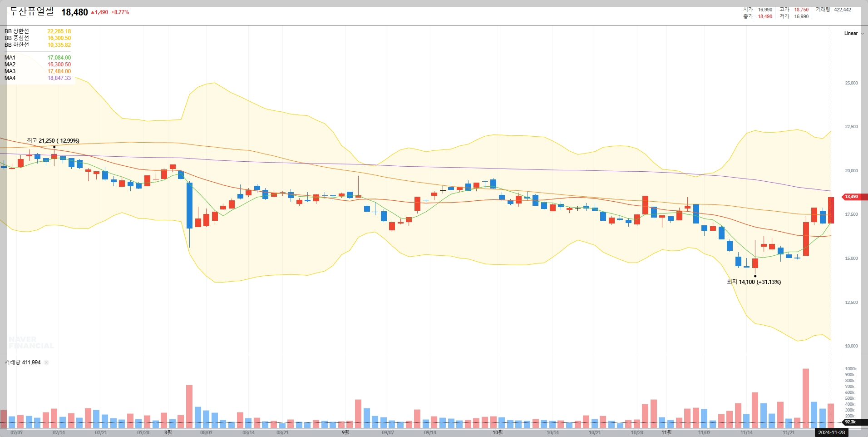Select the MA1 legend value 17,084.00
This screenshot has width=868, height=437.
(59, 58)
